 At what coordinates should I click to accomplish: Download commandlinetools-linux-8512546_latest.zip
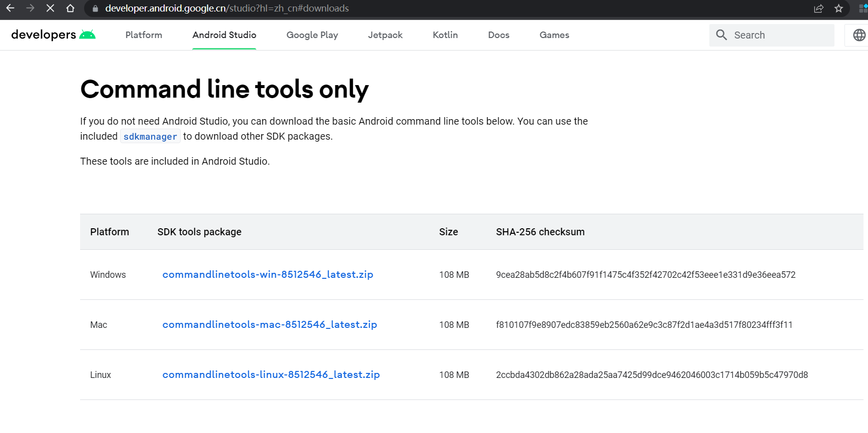(271, 374)
